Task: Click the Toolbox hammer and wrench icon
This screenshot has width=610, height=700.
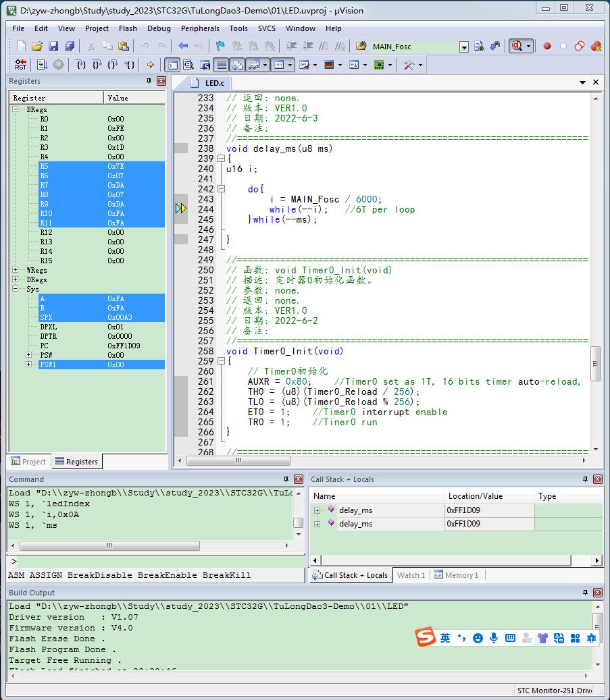Action: click(x=409, y=65)
